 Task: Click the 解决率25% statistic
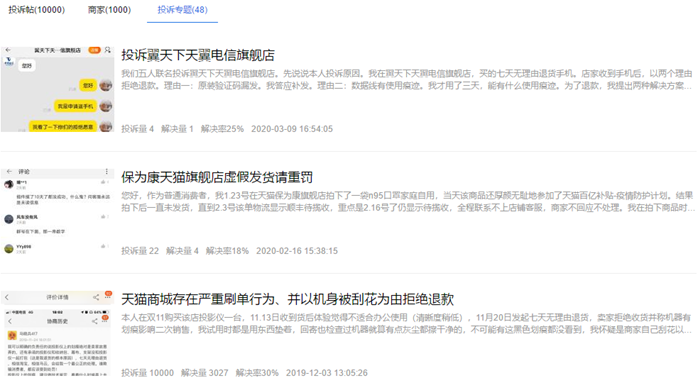(222, 129)
